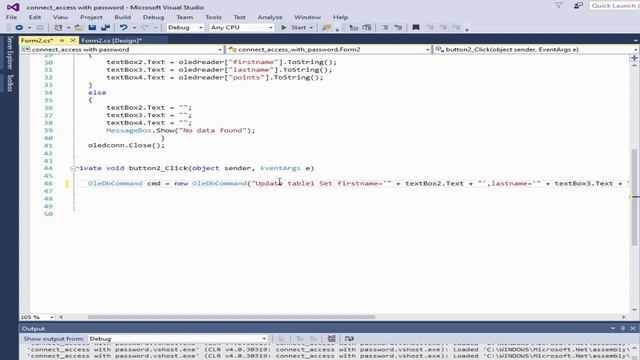640x360 pixels.
Task: Pin the Form2.cs tab
Action: click(62, 40)
